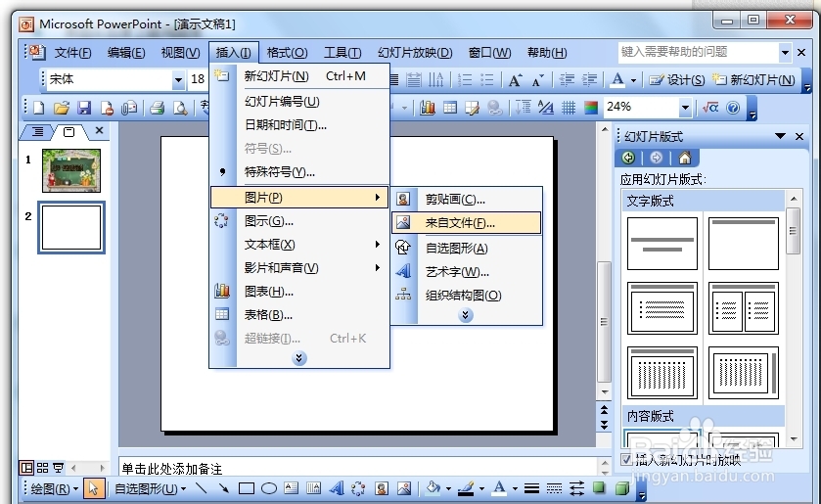Click the Open folder icon
Viewport: 821px width, 504px height.
tap(62, 108)
